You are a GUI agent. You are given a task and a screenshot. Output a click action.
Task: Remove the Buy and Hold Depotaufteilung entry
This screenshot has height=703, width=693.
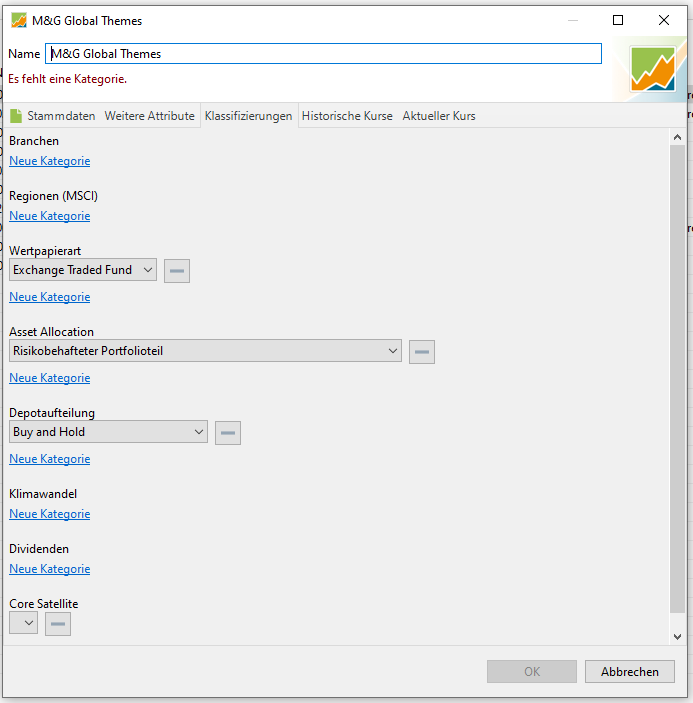point(228,433)
